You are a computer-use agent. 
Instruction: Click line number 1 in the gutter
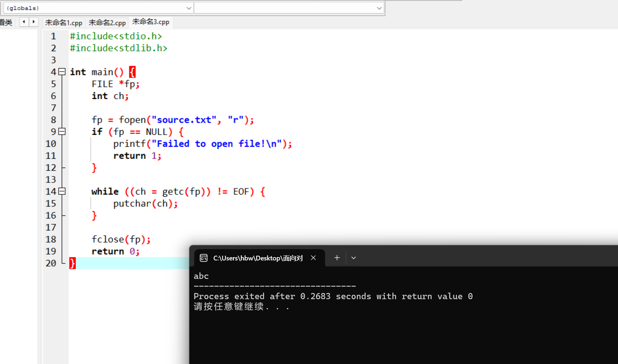click(x=53, y=36)
